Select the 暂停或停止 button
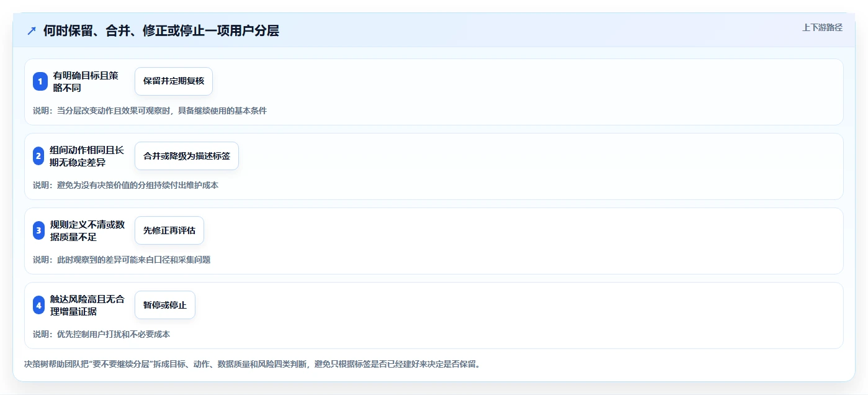868x395 pixels. pos(165,305)
